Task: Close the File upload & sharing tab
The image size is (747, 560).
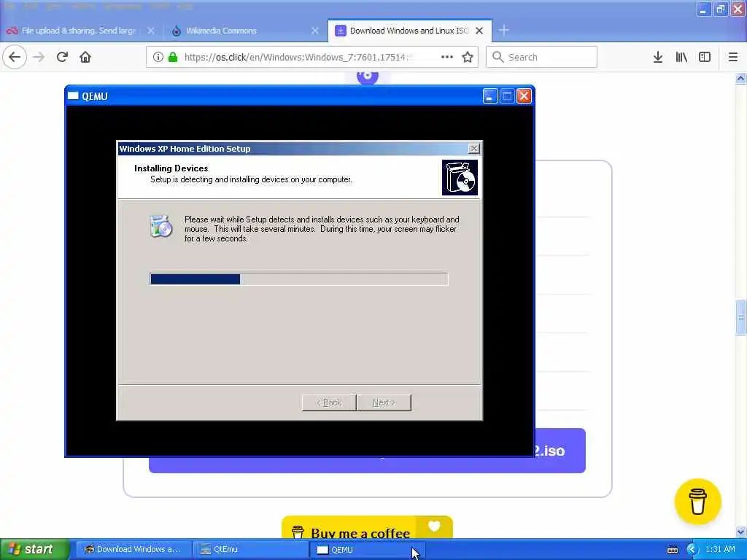Action: 151,31
